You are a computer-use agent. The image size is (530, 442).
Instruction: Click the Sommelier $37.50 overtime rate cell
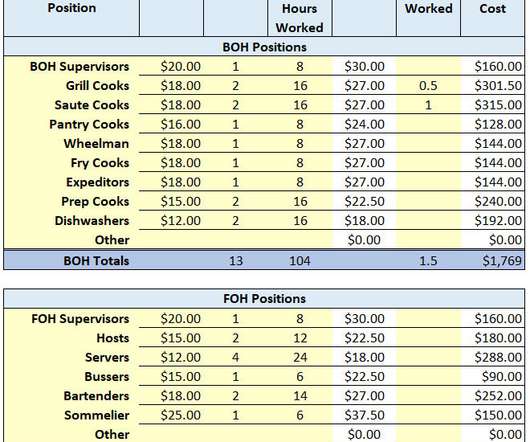click(x=364, y=415)
